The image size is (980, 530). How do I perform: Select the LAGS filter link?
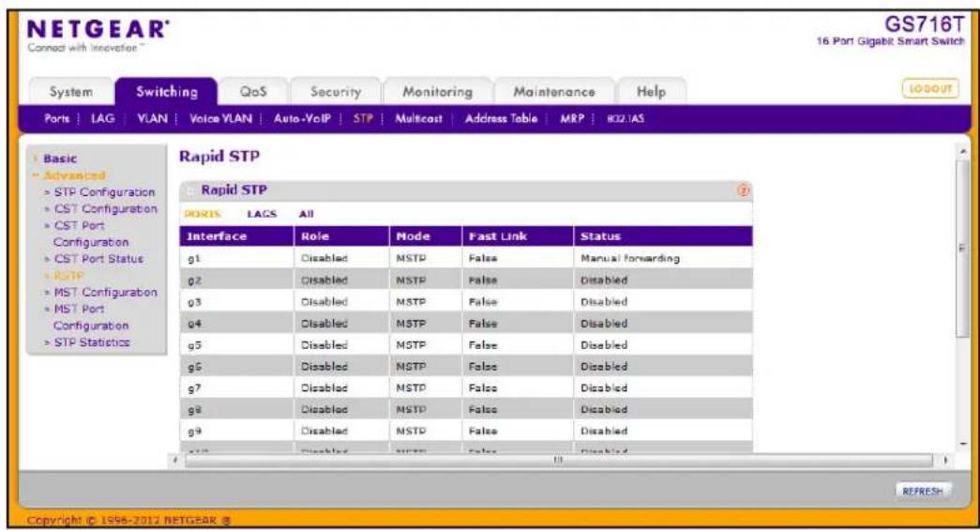click(x=262, y=215)
